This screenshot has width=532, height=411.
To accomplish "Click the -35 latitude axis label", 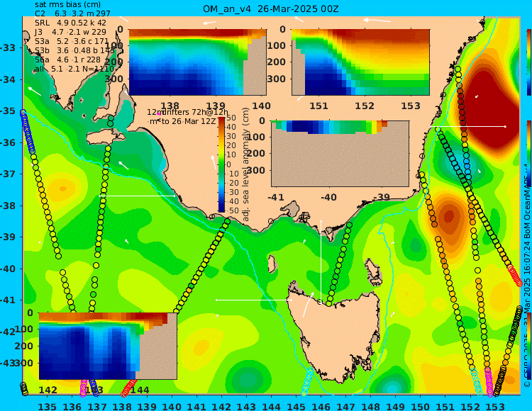I will coord(8,111).
